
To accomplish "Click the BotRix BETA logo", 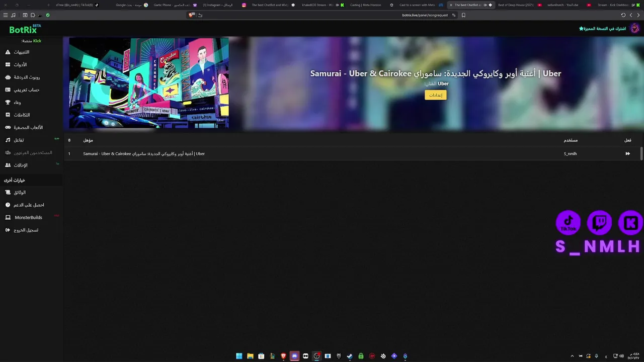I will click(x=25, y=29).
